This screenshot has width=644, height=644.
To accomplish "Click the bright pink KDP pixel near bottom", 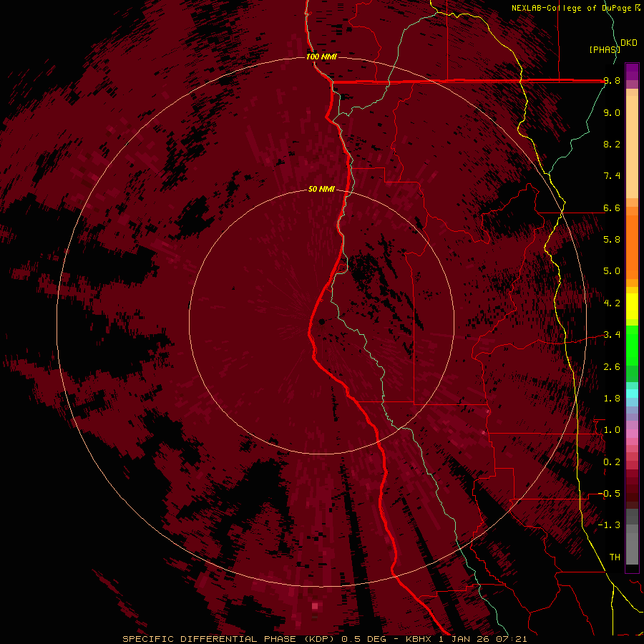I will click(x=315, y=606).
